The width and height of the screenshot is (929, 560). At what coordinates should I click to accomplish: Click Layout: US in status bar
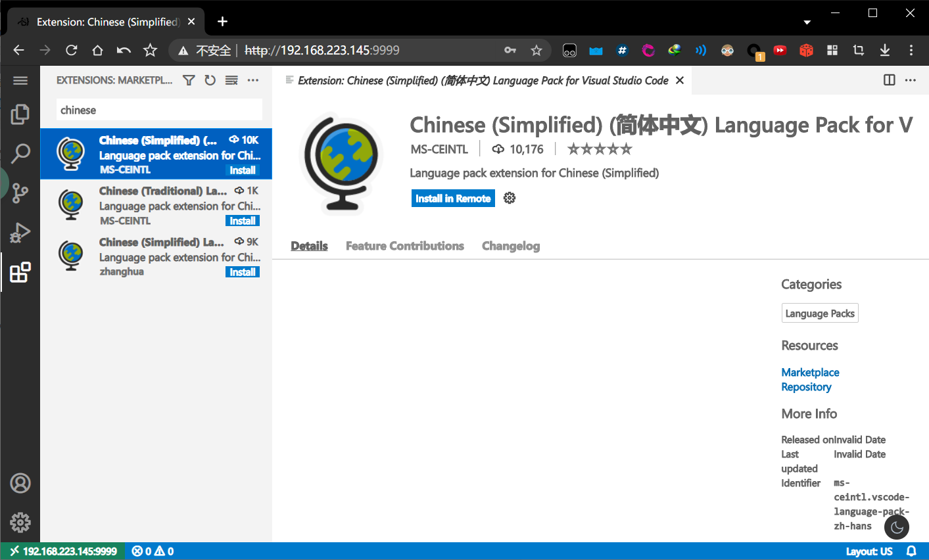(x=869, y=551)
